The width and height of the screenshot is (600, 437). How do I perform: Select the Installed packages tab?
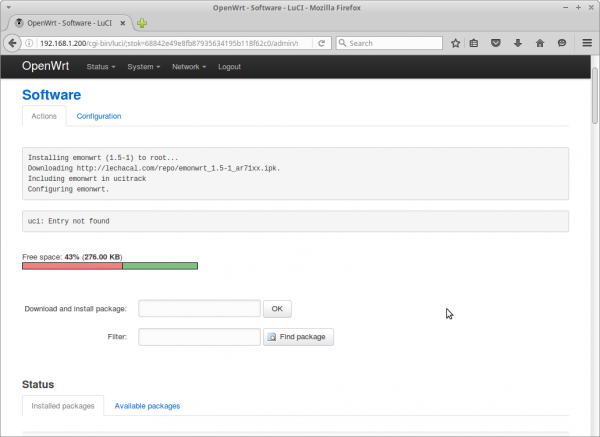point(63,406)
